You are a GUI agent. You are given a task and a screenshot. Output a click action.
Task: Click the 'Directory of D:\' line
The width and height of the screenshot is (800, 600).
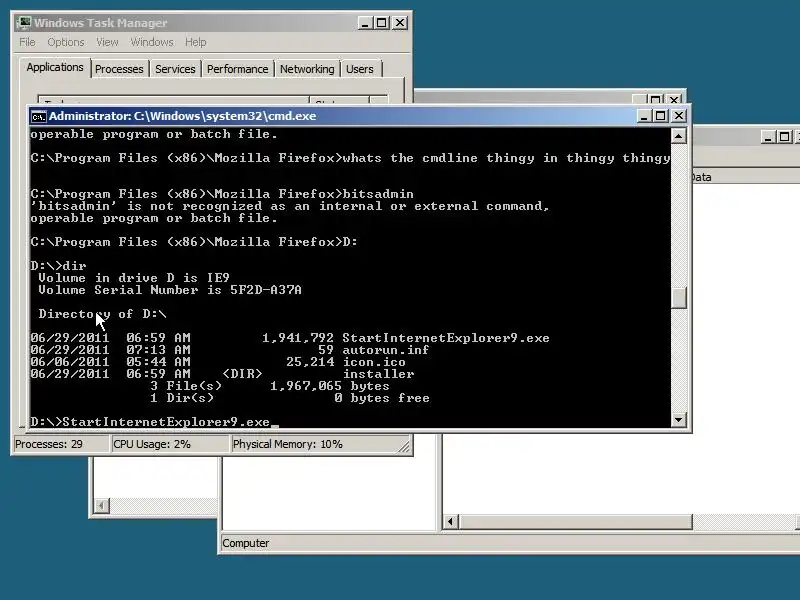[103, 314]
